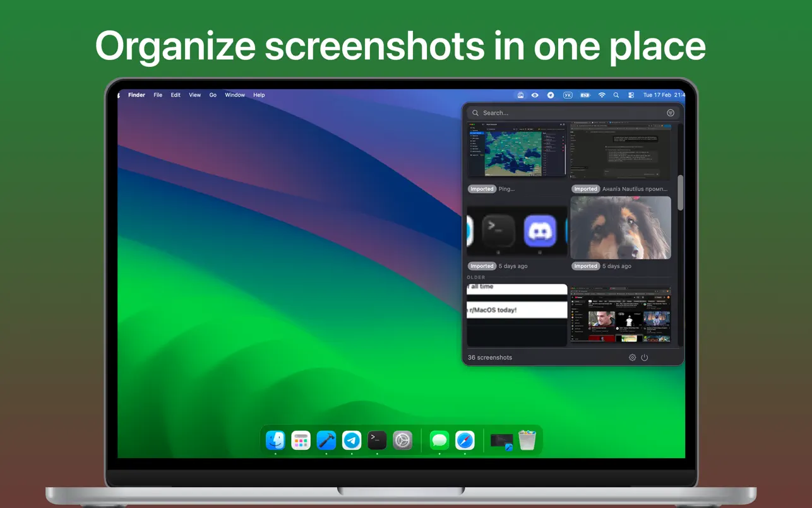Screen dimensions: 812x508
Task: Open the Аналіз Nautilus screenshot thumbnail
Action: 621,152
